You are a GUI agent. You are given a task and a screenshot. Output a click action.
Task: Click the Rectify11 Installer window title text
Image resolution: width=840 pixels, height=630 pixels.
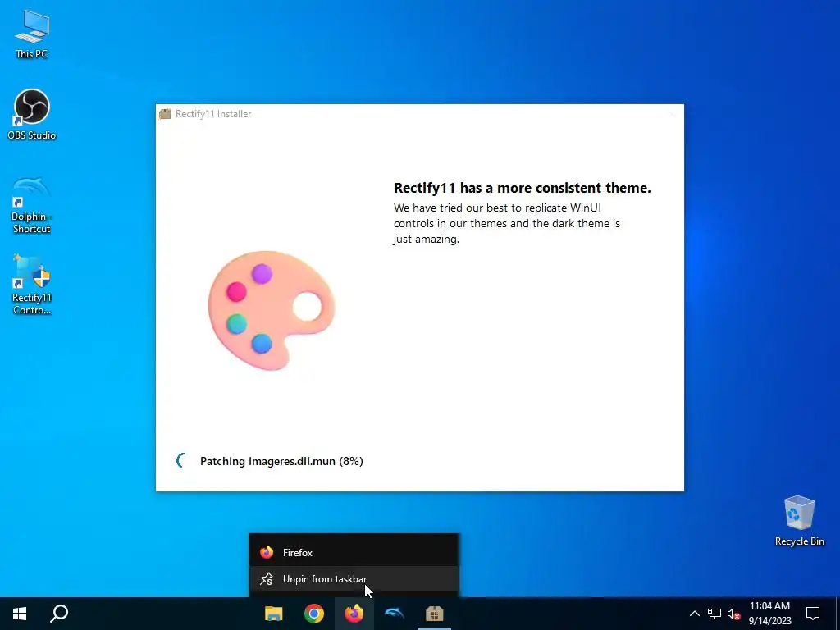click(213, 113)
